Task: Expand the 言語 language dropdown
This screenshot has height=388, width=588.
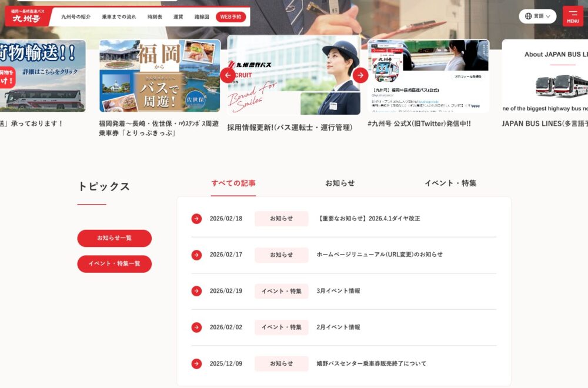Action: (x=537, y=16)
